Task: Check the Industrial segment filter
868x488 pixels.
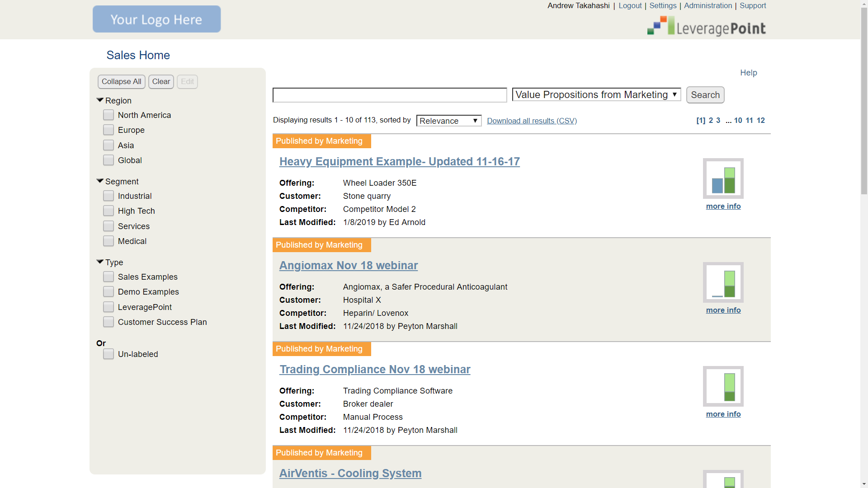Action: coord(108,196)
